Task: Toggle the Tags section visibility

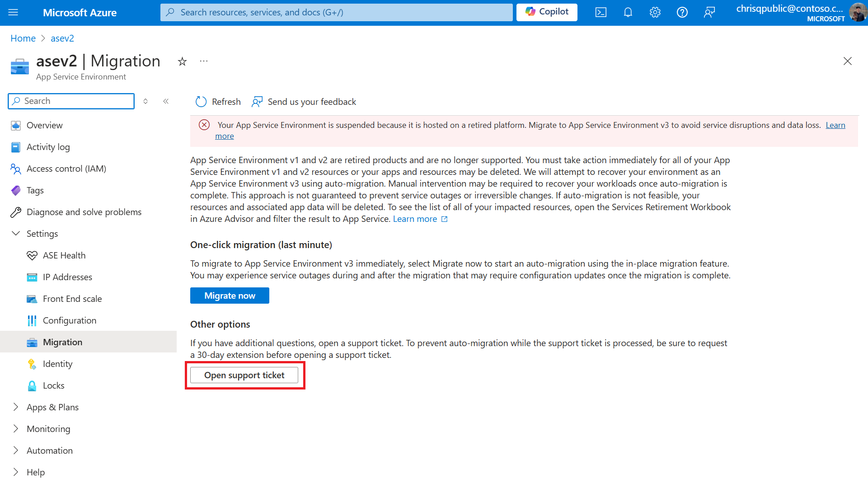Action: coord(35,190)
